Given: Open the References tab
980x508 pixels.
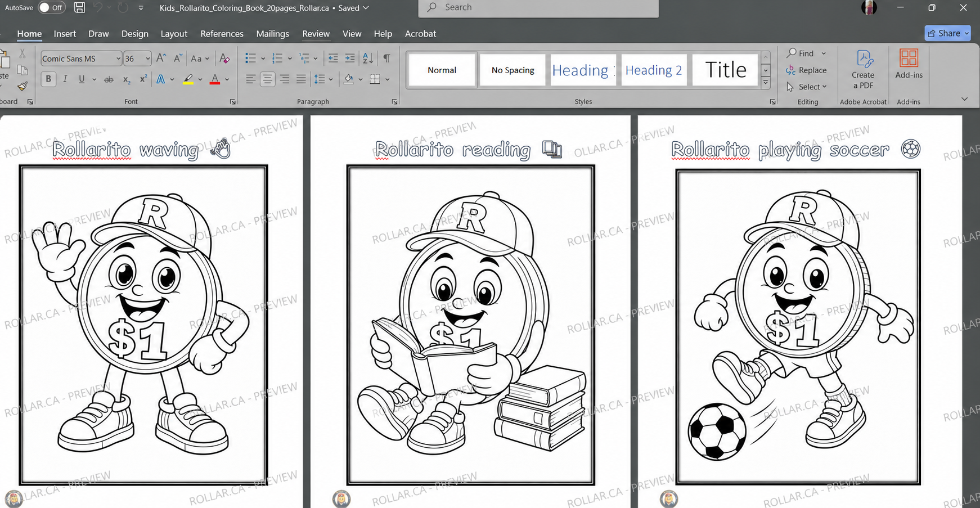Looking at the screenshot, I should pos(222,34).
